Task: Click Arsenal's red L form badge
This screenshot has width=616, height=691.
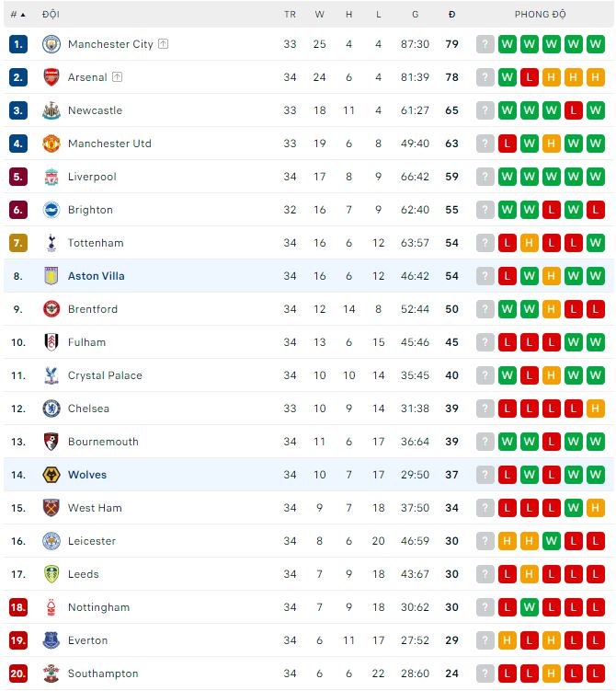Action: click(530, 77)
